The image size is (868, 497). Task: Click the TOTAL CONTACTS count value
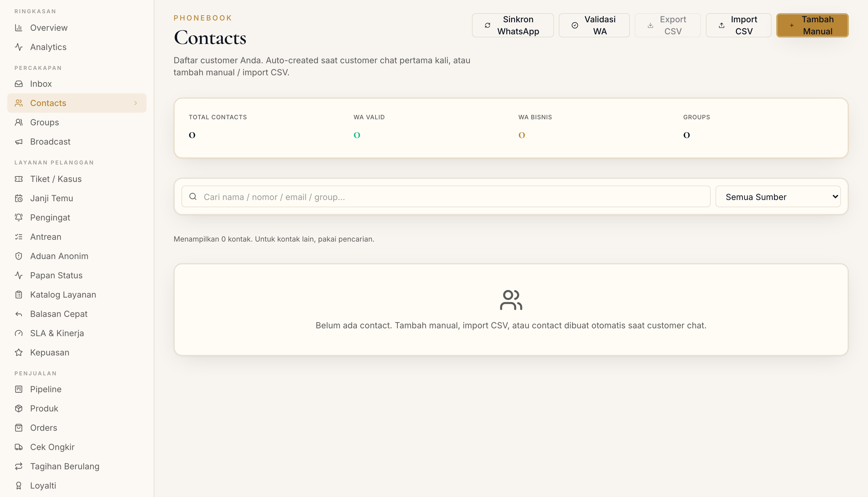[192, 135]
